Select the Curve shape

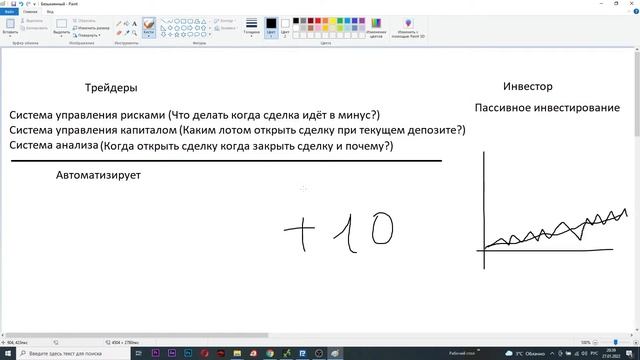pyautogui.click(x=170, y=20)
